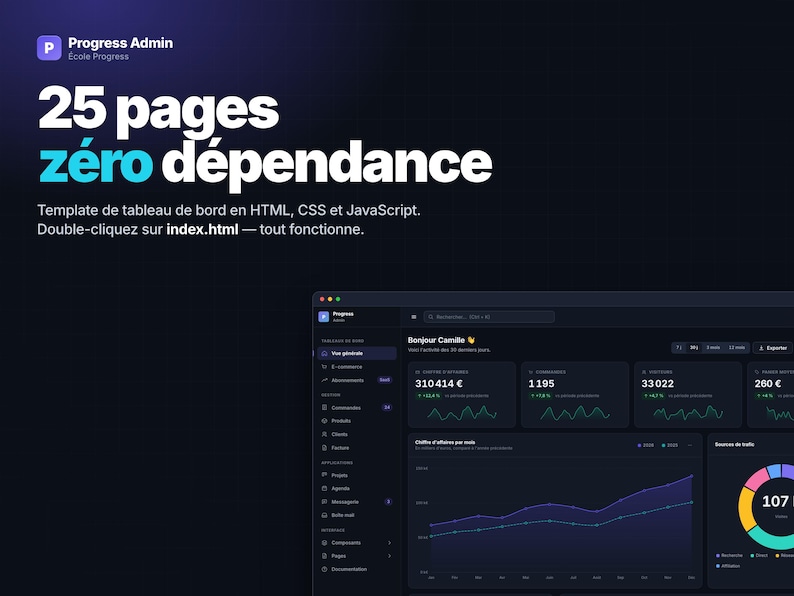Click the green macOS window button
The height and width of the screenshot is (596, 794).
coord(338,299)
